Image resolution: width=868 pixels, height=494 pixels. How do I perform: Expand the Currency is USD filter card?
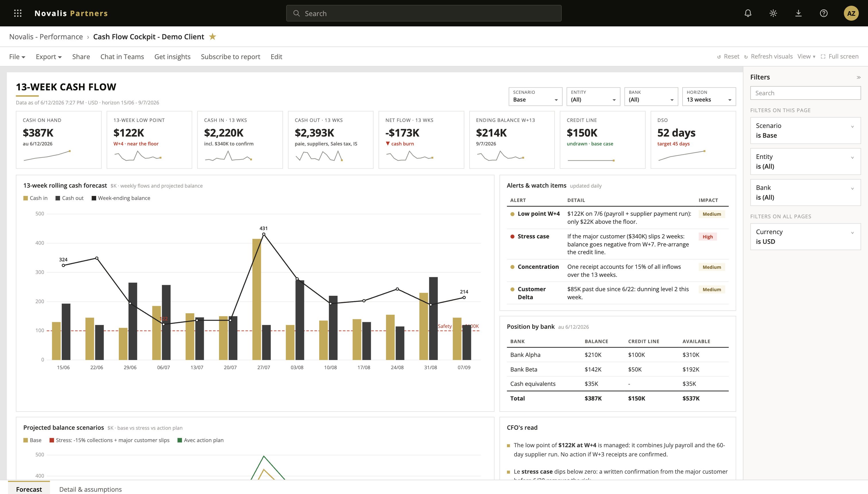[805, 237]
